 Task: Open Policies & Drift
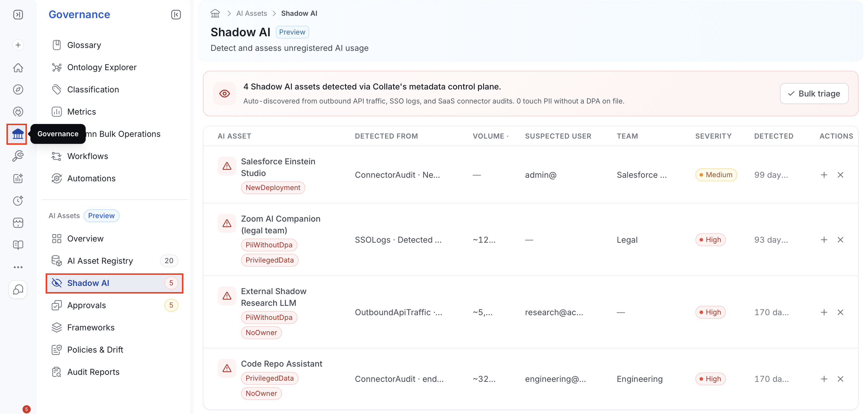point(115,350)
